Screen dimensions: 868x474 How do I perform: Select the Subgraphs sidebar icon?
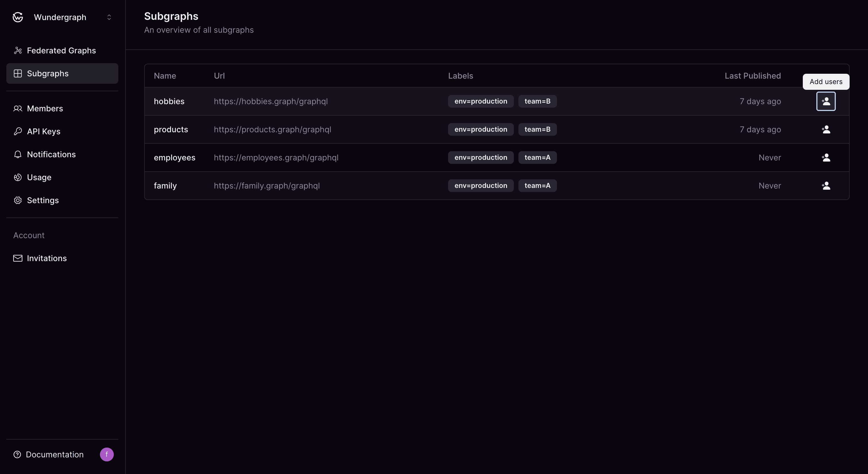point(18,73)
